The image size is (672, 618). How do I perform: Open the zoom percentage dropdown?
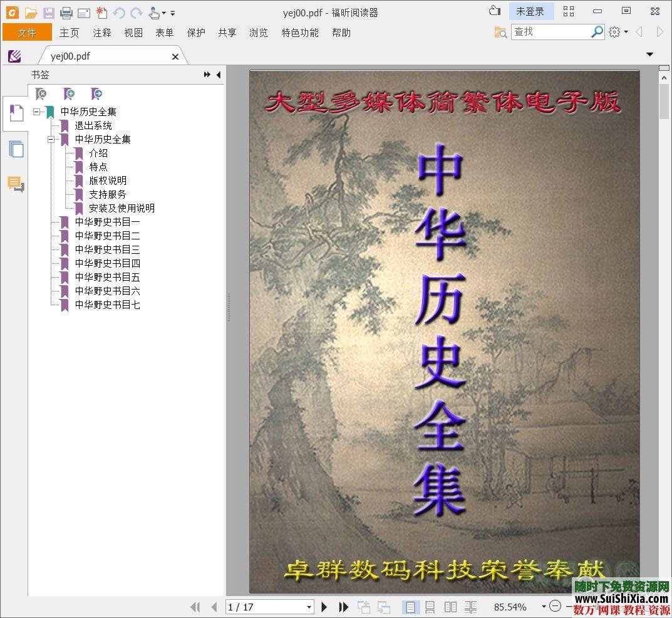pyautogui.click(x=543, y=606)
